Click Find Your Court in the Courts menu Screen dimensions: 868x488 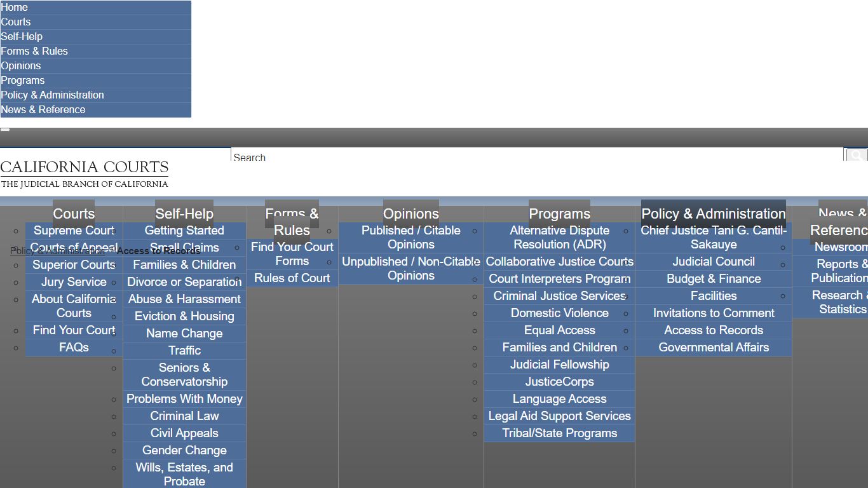[x=74, y=330]
